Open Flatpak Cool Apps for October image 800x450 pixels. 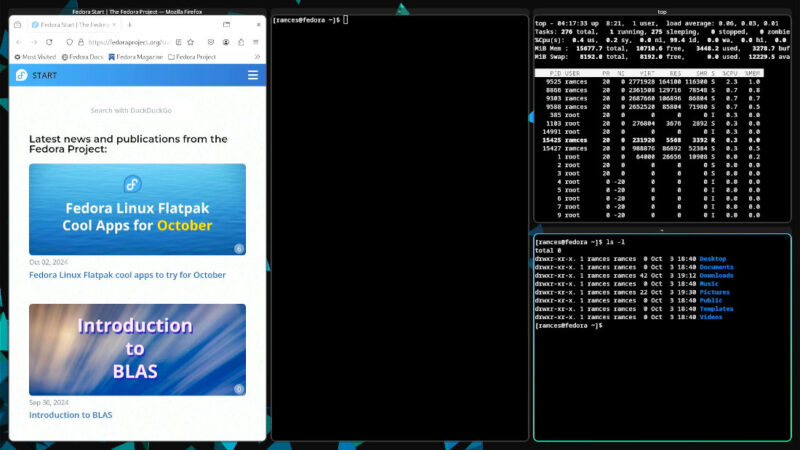click(137, 209)
